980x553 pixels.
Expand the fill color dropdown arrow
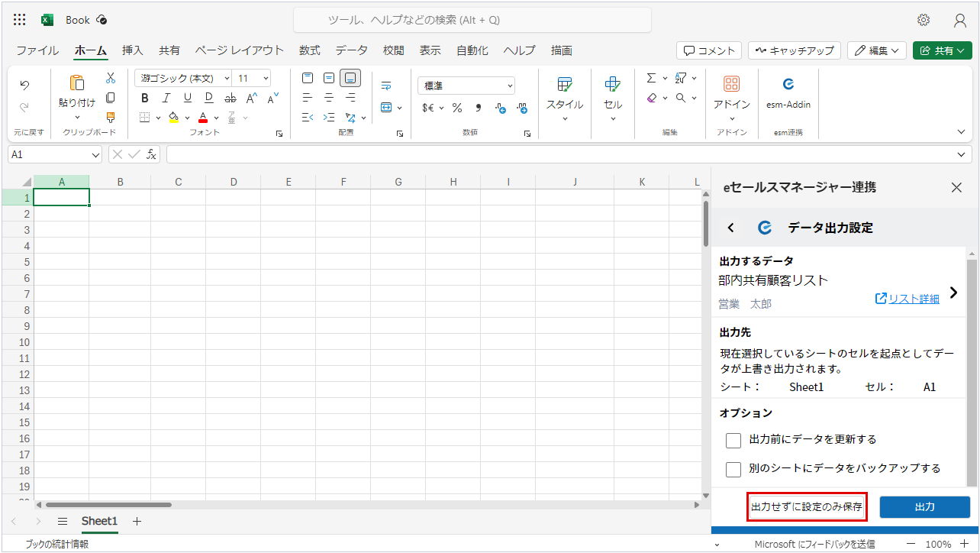(187, 118)
